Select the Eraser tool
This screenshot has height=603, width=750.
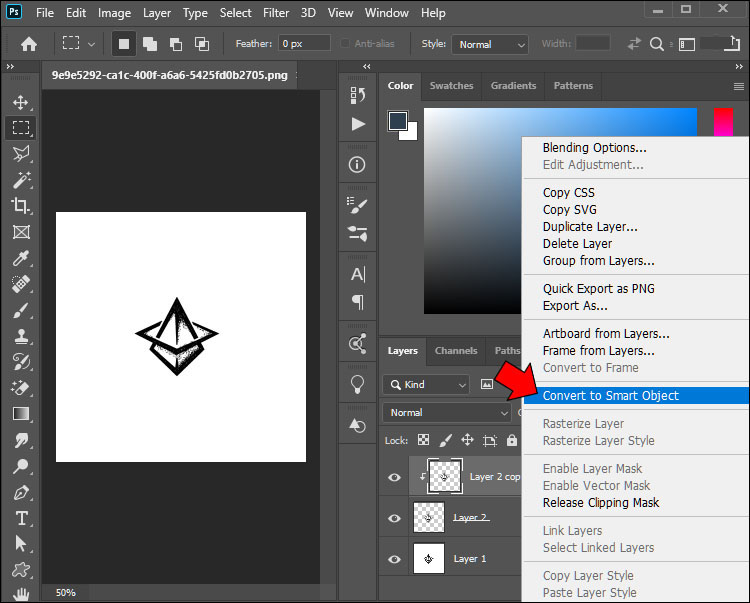point(21,388)
